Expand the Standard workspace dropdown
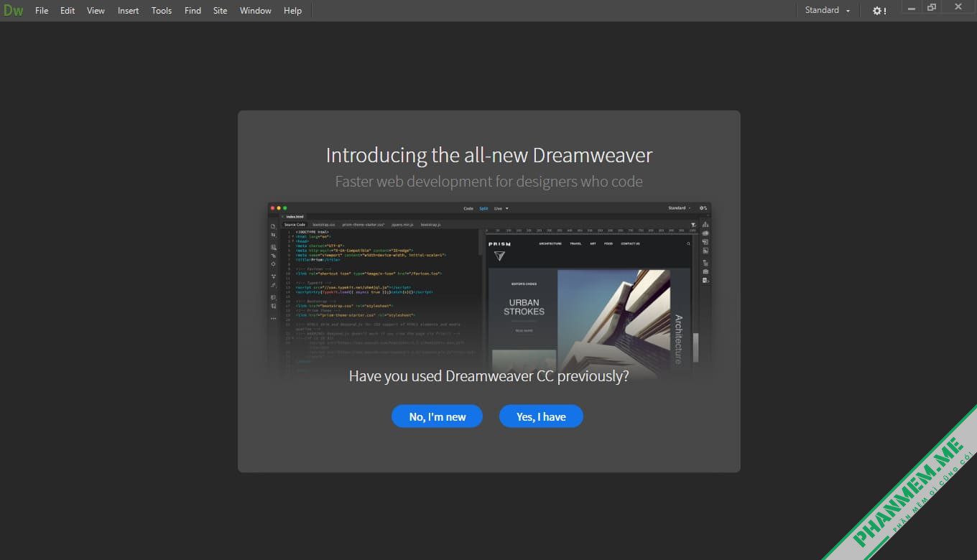The width and height of the screenshot is (977, 560). click(828, 11)
